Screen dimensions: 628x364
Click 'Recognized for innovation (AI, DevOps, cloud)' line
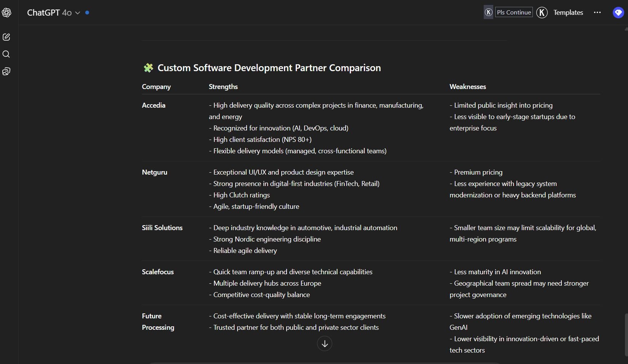tap(279, 128)
